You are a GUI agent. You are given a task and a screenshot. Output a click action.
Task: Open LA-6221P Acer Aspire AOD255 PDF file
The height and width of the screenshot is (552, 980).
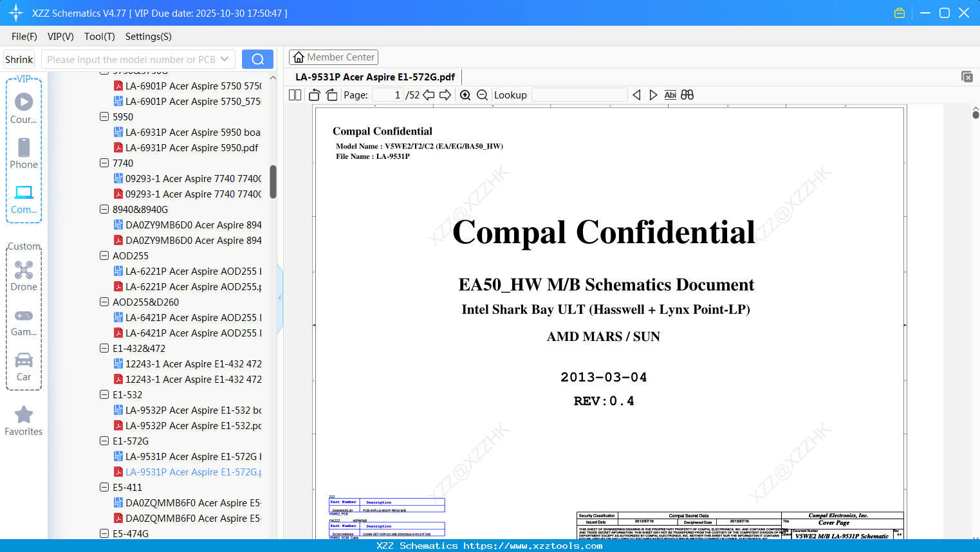pos(187,286)
